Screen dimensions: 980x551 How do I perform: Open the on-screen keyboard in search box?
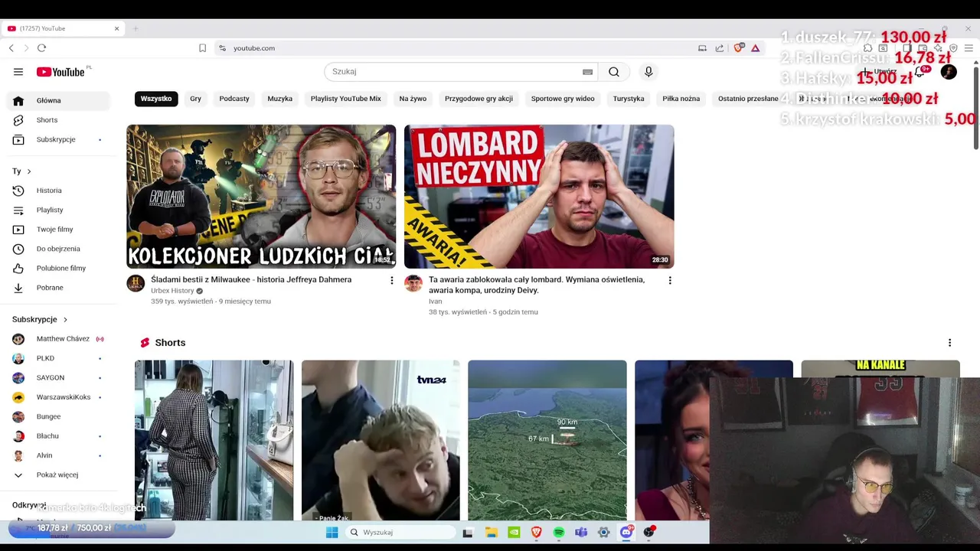coord(587,72)
